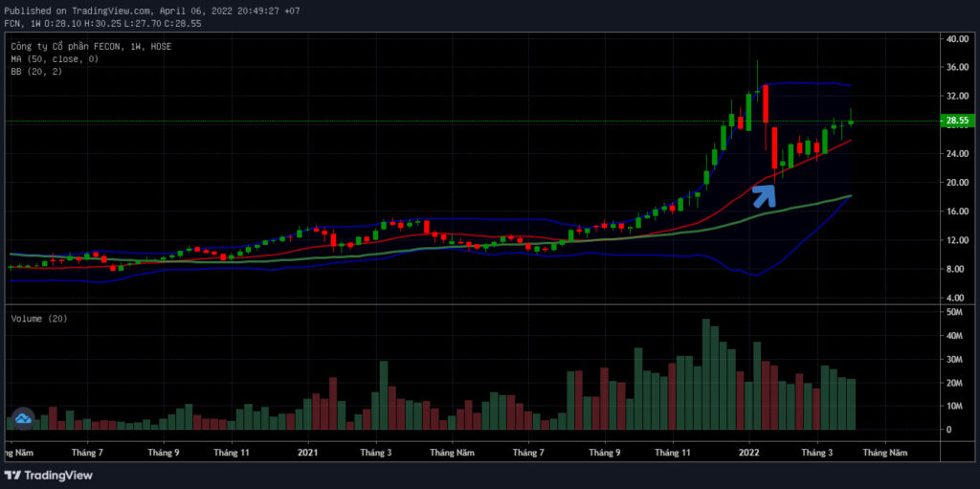Click the 20.00 level on price scale
Viewport: 980px width, 489px height.
[x=957, y=183]
